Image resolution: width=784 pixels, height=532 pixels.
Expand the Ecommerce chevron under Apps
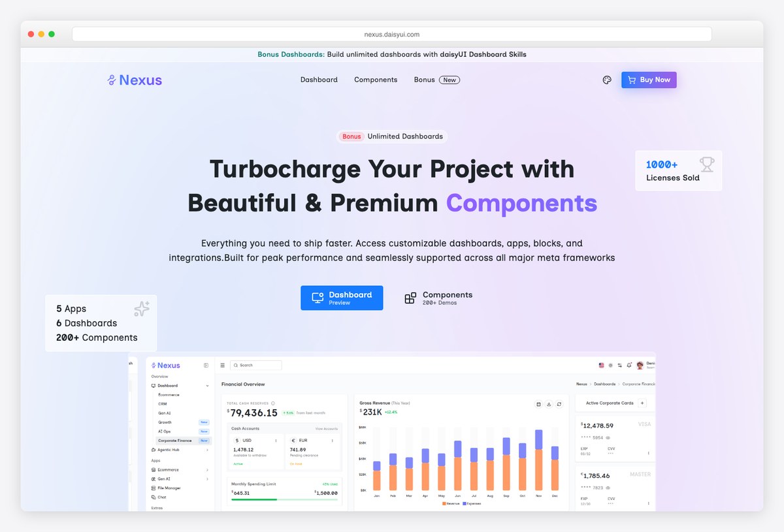208,470
